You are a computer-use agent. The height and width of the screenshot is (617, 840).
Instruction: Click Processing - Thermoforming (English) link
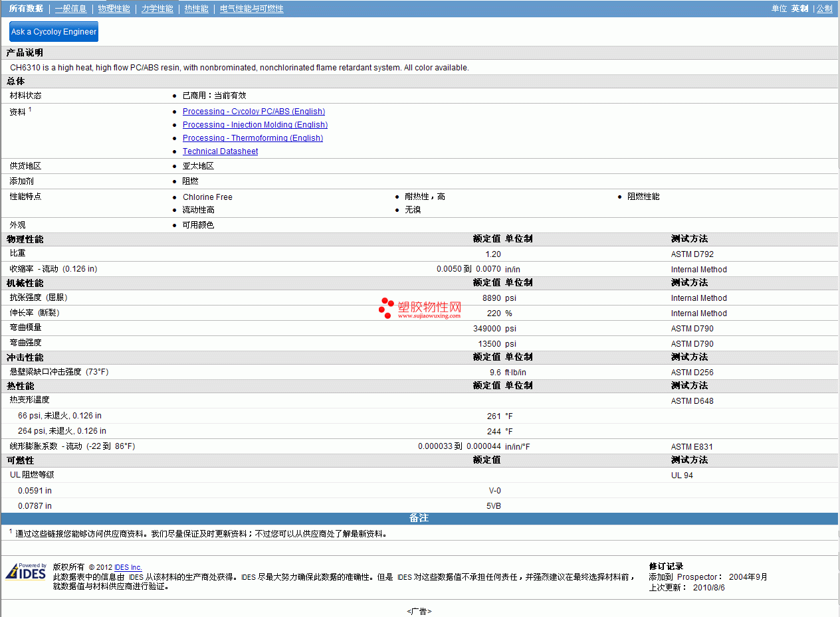[253, 138]
